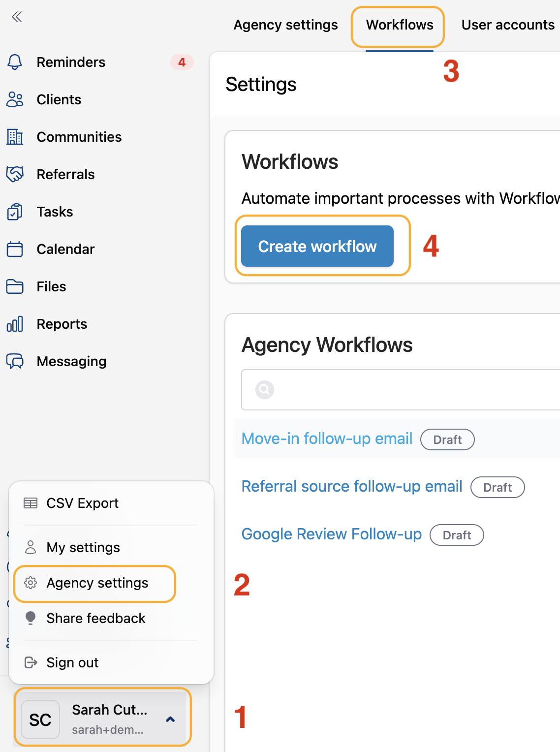Viewport: 560px width, 752px height.
Task: Collapse sidebar with double chevron icon
Action: click(x=17, y=17)
